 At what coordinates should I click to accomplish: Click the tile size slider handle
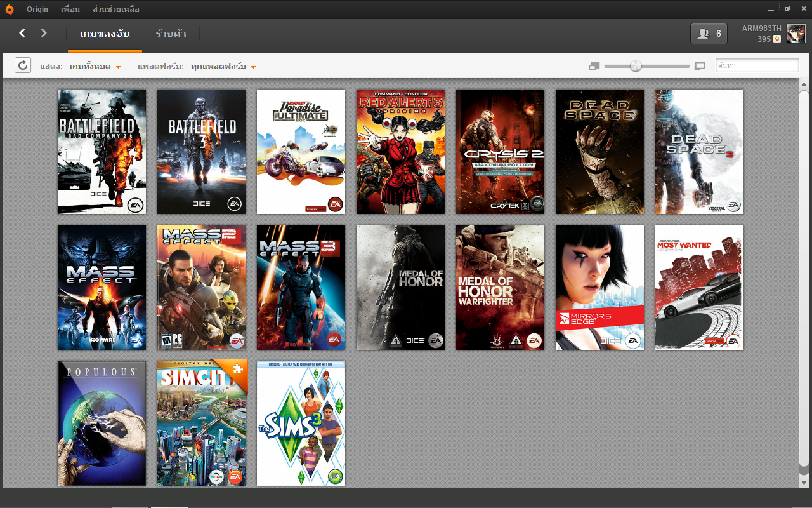pos(636,66)
